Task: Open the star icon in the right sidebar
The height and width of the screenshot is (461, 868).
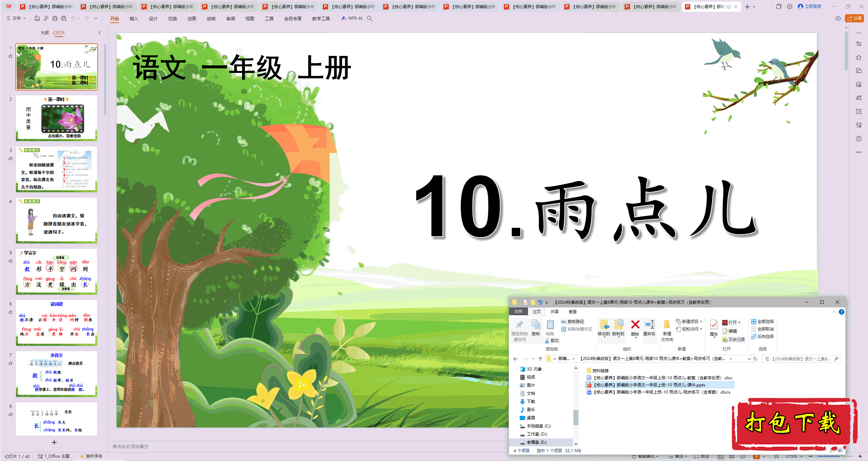Action: [x=859, y=57]
